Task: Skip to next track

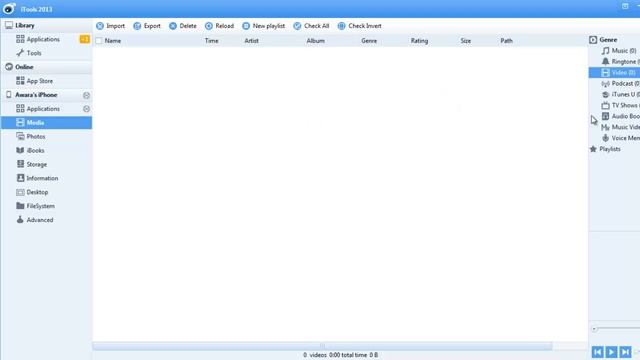Action: pos(625,352)
